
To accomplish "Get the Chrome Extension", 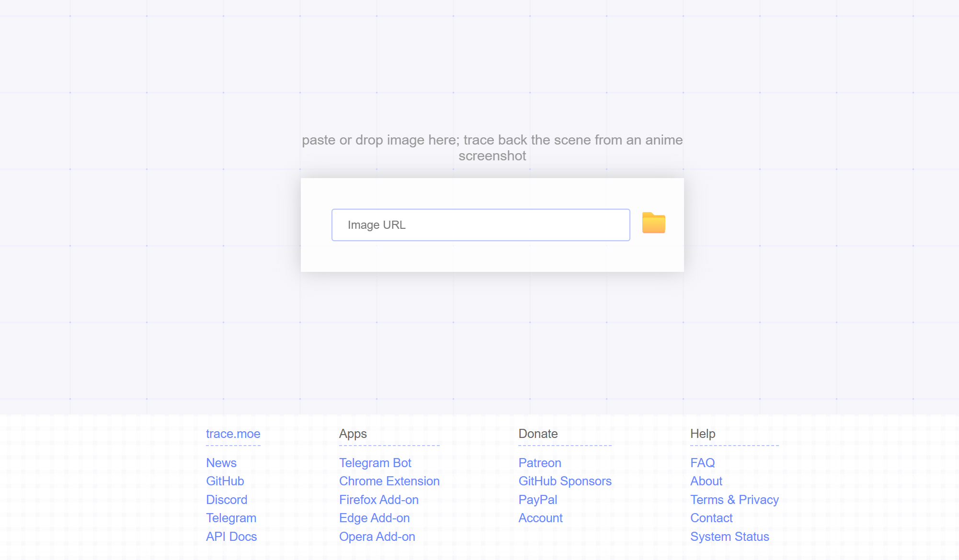I will [x=389, y=481].
